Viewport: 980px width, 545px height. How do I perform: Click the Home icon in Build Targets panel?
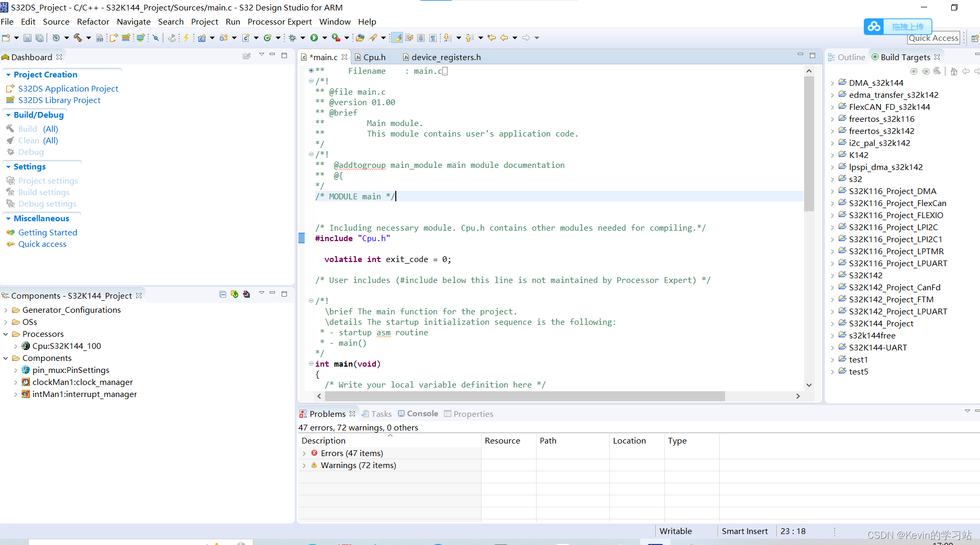pyautogui.click(x=954, y=71)
